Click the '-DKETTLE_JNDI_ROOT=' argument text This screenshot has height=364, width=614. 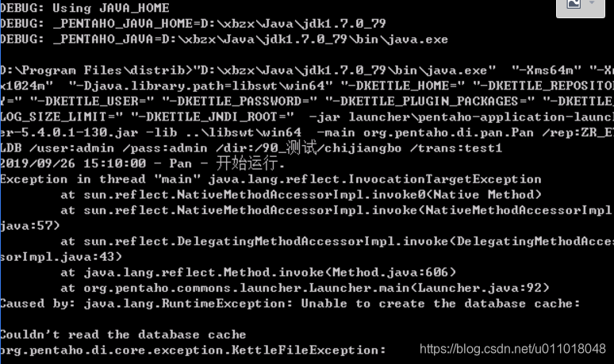point(213,117)
